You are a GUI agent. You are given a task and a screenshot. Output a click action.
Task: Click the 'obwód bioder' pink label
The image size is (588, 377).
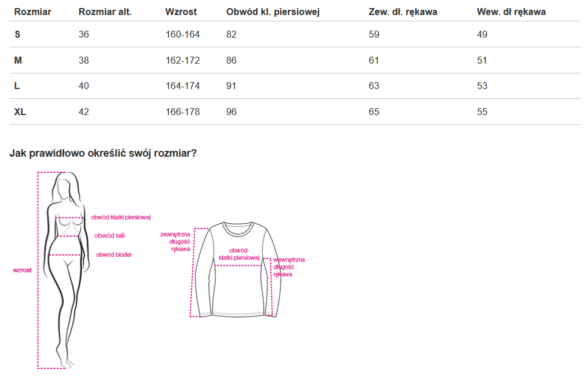(113, 254)
